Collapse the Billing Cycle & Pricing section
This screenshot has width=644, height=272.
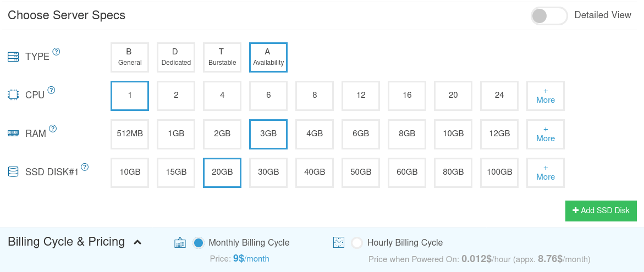(137, 242)
